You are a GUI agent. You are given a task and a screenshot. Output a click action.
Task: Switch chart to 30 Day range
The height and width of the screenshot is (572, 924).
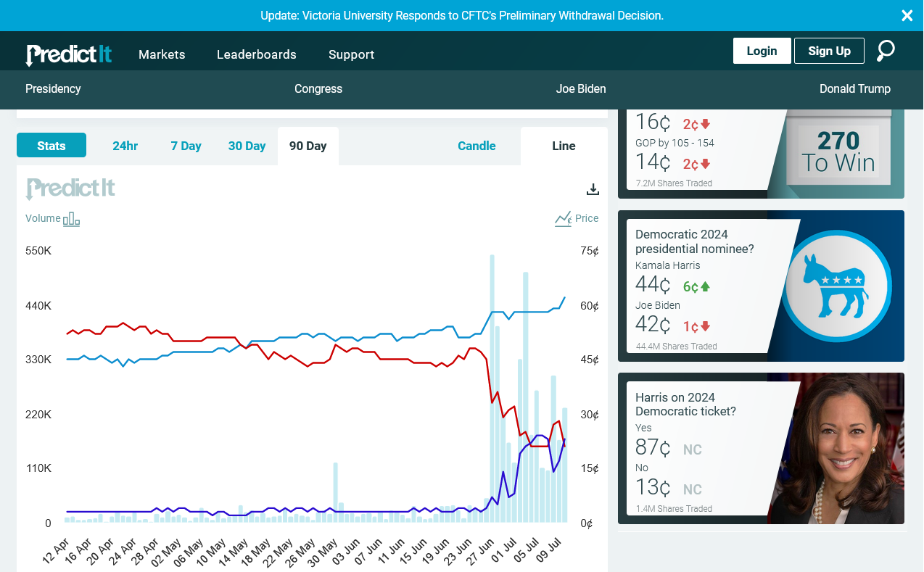point(247,146)
